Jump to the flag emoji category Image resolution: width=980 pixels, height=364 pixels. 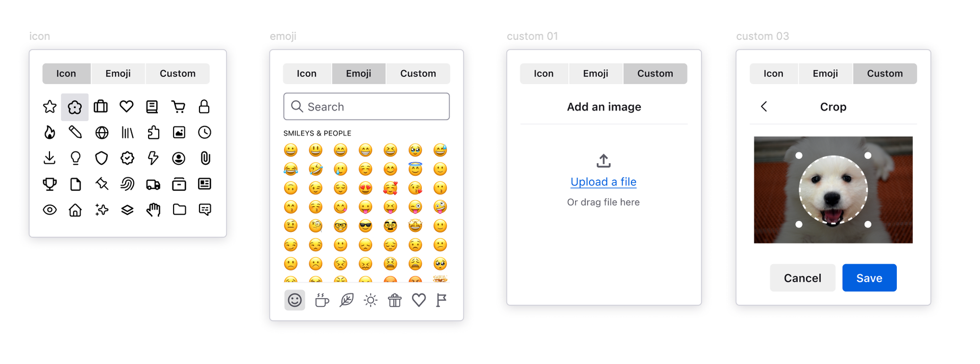442,300
